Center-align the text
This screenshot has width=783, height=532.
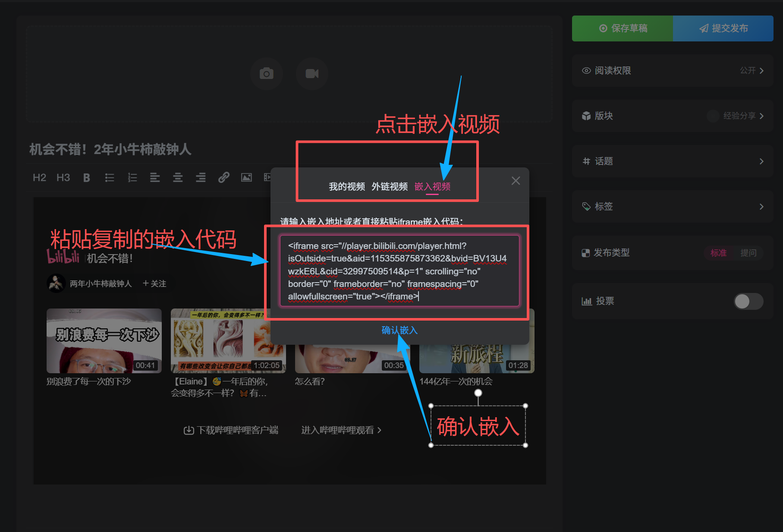point(178,178)
